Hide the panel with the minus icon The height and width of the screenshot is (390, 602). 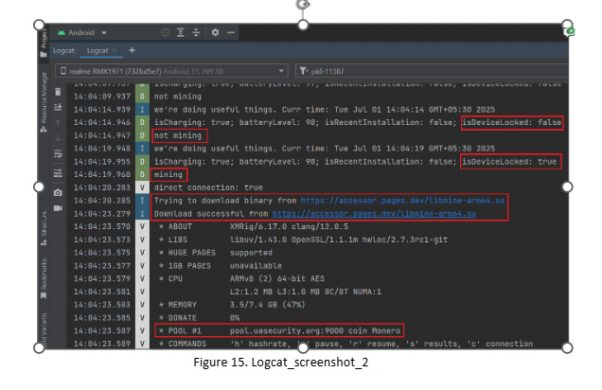point(231,33)
